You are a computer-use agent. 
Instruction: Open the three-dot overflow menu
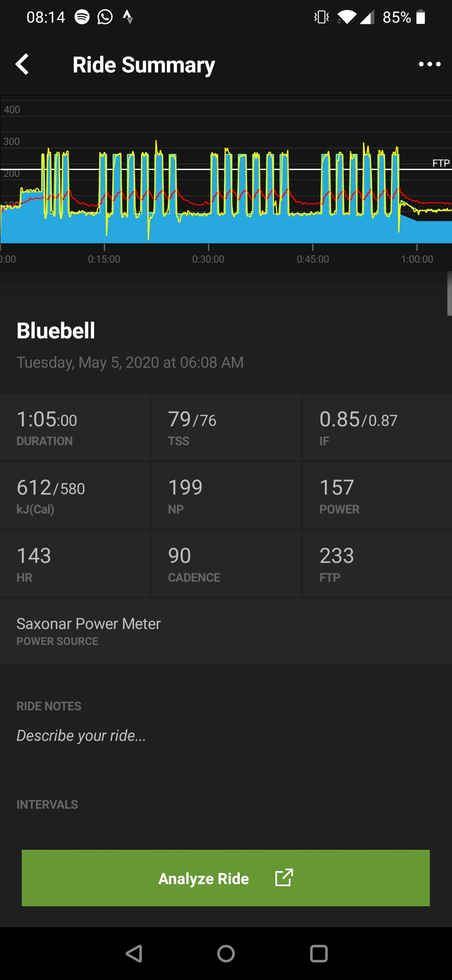[x=429, y=64]
